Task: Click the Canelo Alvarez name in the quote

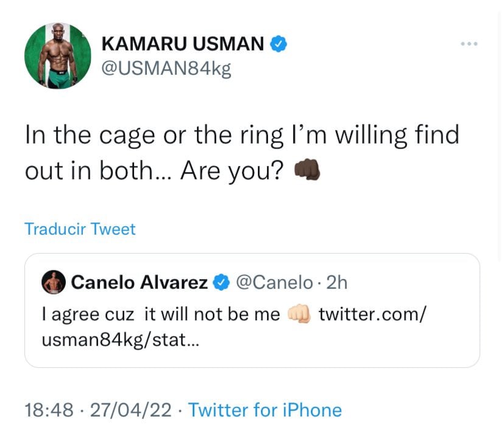Action: (140, 282)
